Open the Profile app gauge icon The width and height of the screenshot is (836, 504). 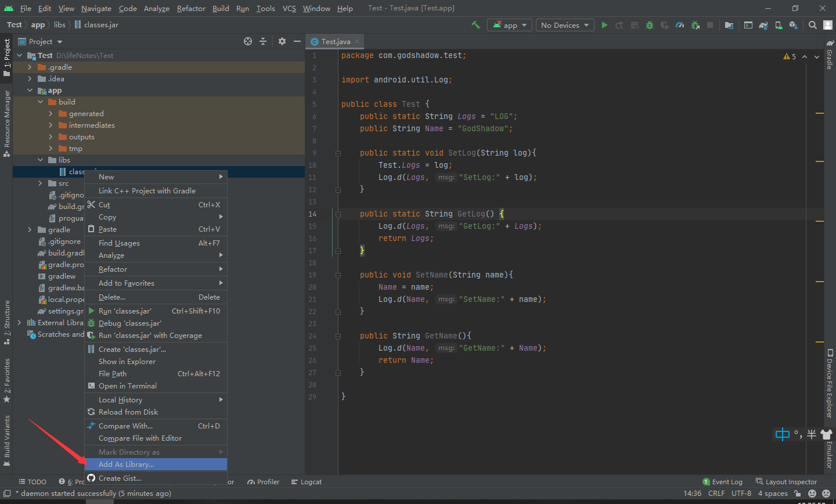[680, 25]
